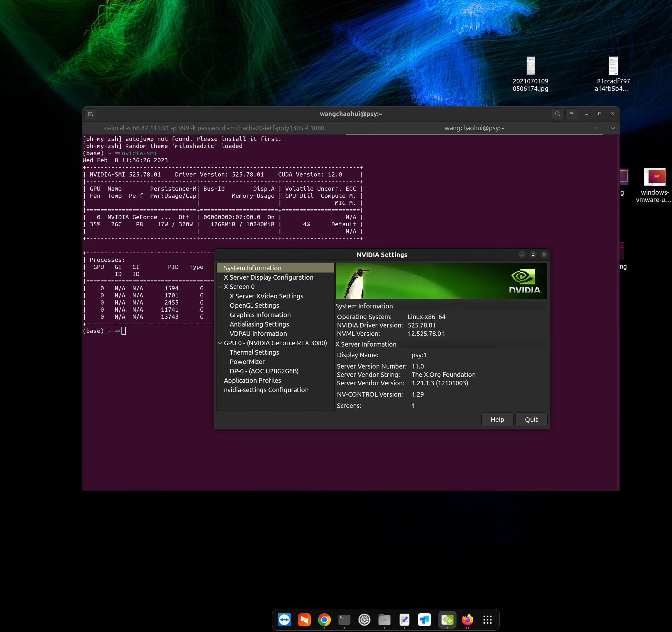Open the ToDesk icon in the dock
This screenshot has height=632, width=672.
(x=424, y=620)
